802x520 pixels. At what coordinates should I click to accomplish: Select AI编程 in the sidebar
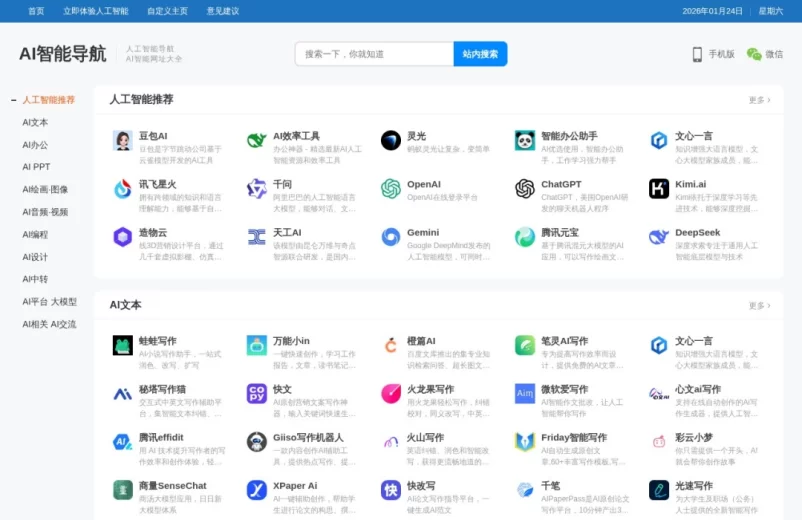pyautogui.click(x=35, y=234)
